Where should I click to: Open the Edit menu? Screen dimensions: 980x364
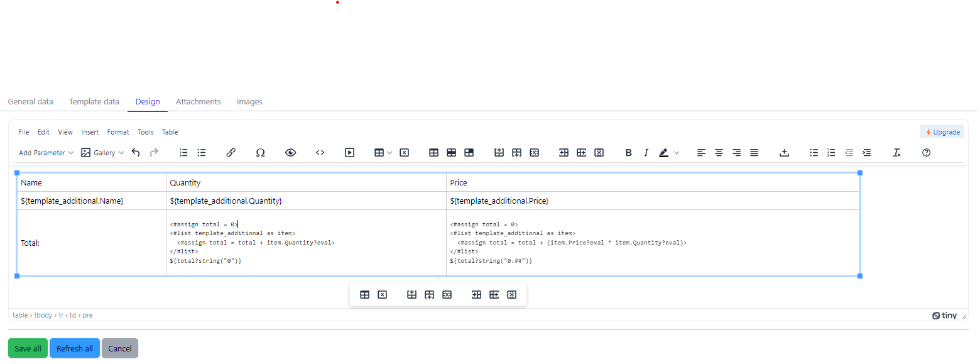pos(43,132)
